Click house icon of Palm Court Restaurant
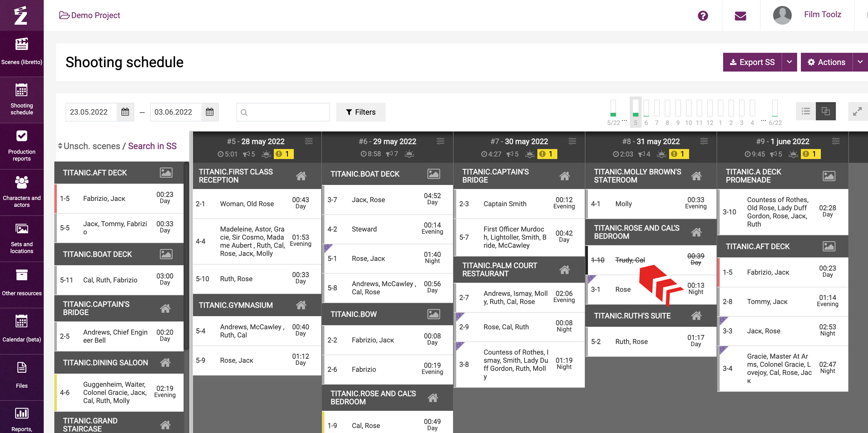 click(x=565, y=269)
